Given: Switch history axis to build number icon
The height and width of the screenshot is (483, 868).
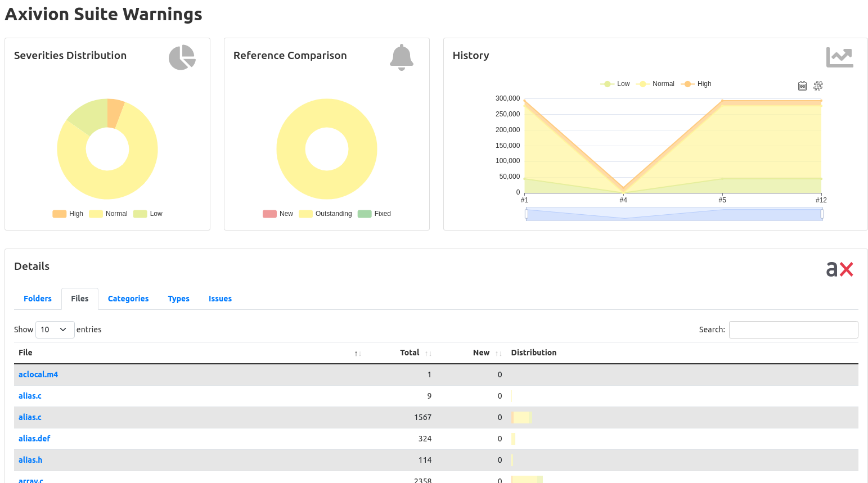Looking at the screenshot, I should point(818,86).
